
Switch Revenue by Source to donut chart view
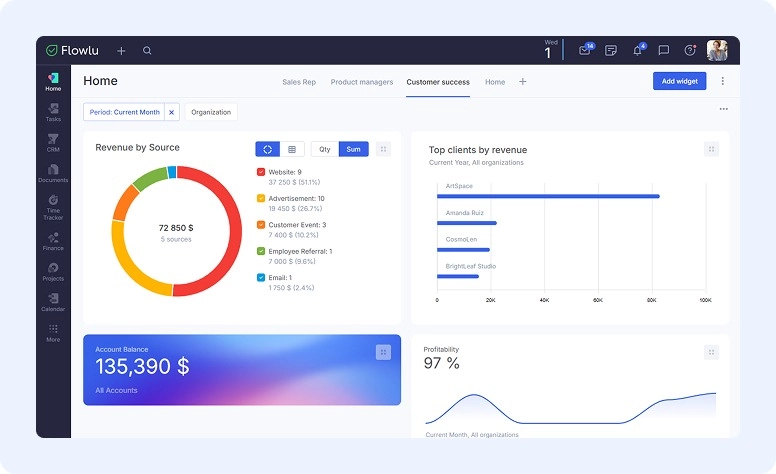coord(268,149)
